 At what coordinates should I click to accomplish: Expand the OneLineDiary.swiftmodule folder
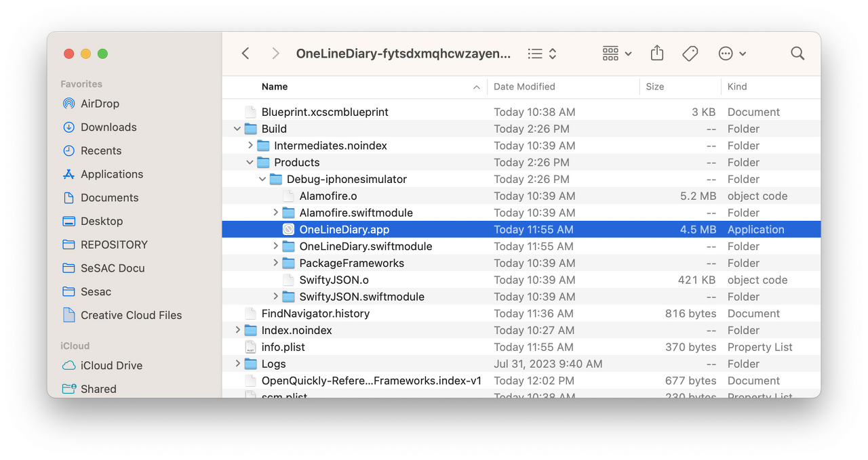pos(275,247)
